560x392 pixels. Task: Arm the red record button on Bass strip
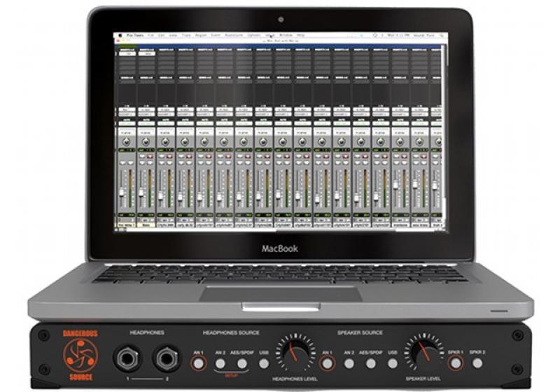[150, 156]
